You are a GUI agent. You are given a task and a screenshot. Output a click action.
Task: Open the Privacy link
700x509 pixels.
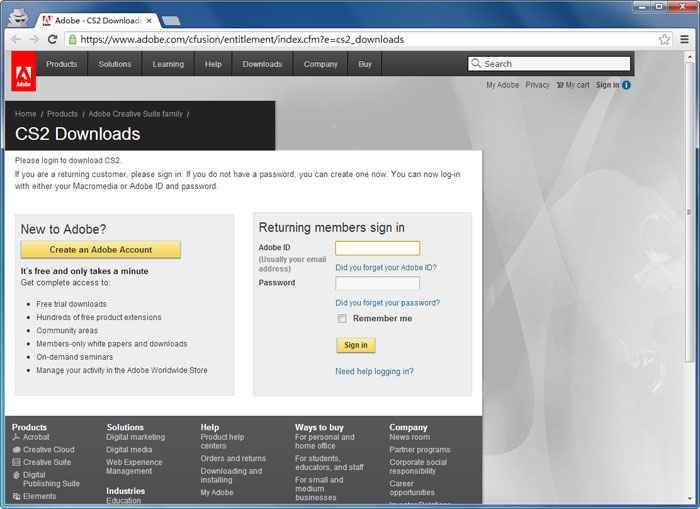coord(538,85)
